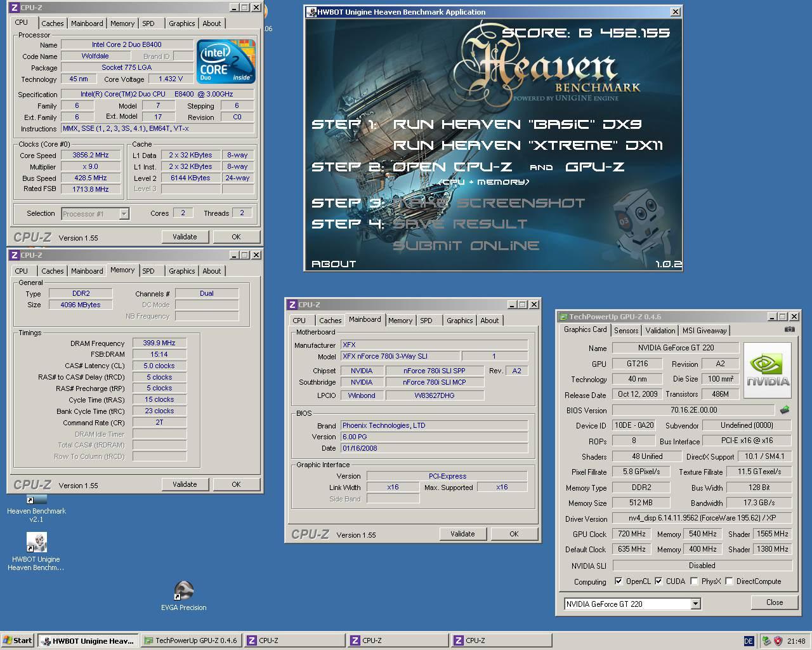Open About tab in top CPU-Z window

click(212, 23)
